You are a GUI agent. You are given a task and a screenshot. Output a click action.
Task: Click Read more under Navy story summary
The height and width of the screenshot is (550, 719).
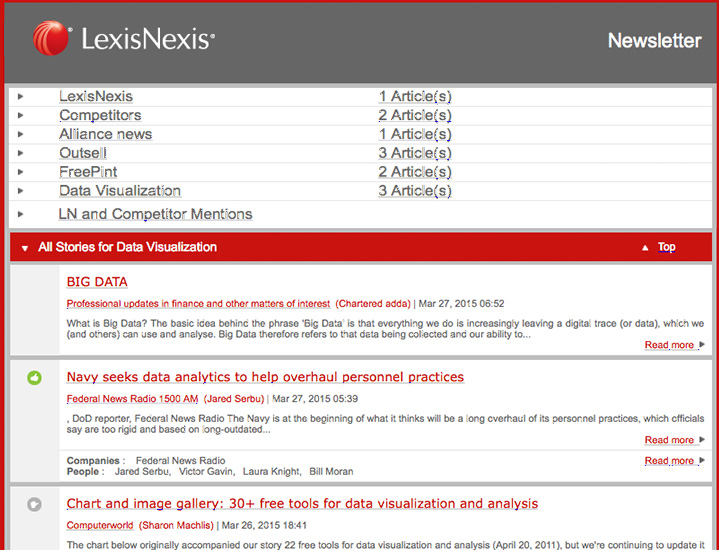click(x=669, y=439)
